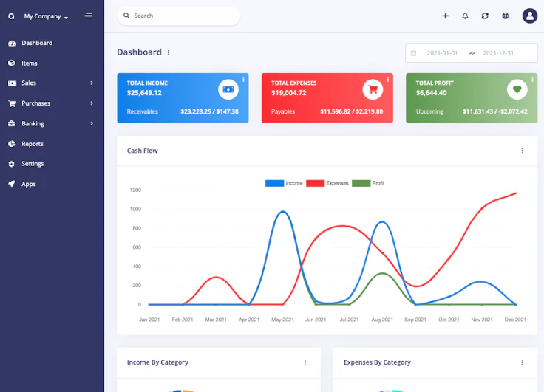The width and height of the screenshot is (544, 392).
Task: Click Upcoming amount $11,631.43 / -$2,072.42
Action: click(495, 111)
